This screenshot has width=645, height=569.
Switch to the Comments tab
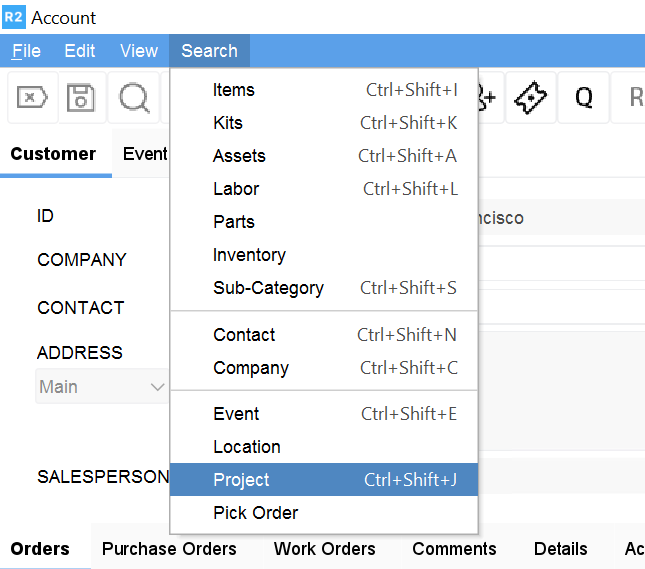pos(454,549)
